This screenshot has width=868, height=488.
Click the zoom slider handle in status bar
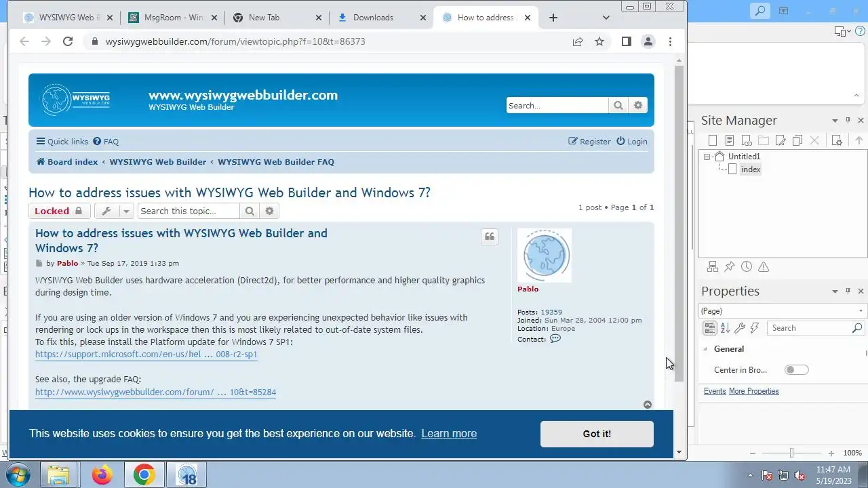click(x=791, y=453)
